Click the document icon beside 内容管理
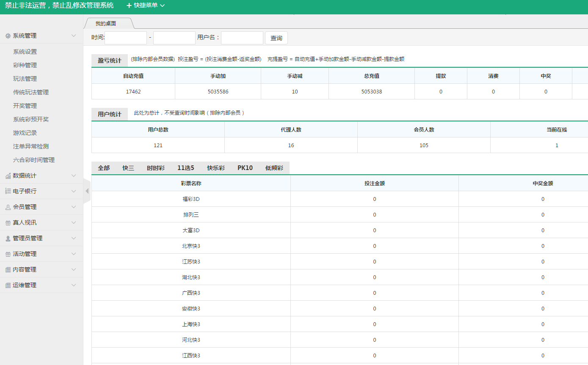Screen dimensions: 588x365 (8, 269)
